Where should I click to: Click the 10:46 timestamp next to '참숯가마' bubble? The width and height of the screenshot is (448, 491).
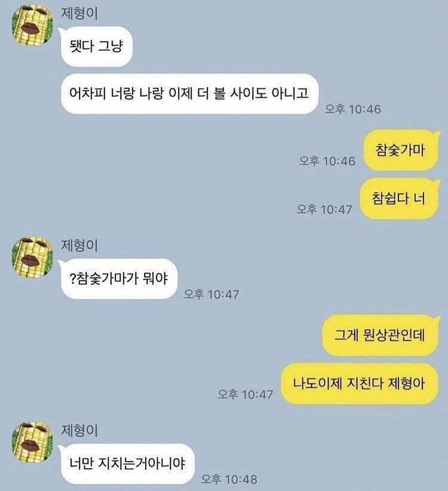point(327,161)
